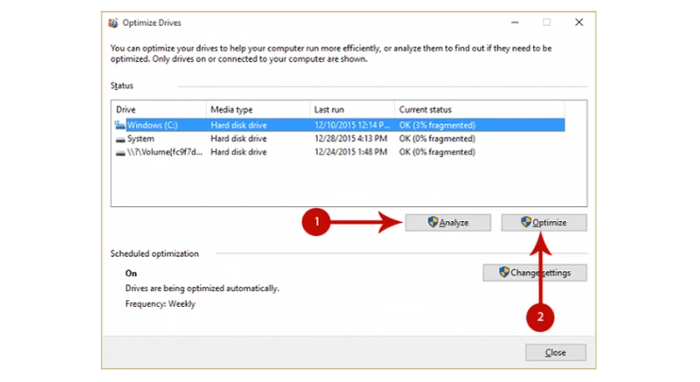
Task: Click the 12/28/2015 4:13 PM last run cell
Action: tap(350, 138)
